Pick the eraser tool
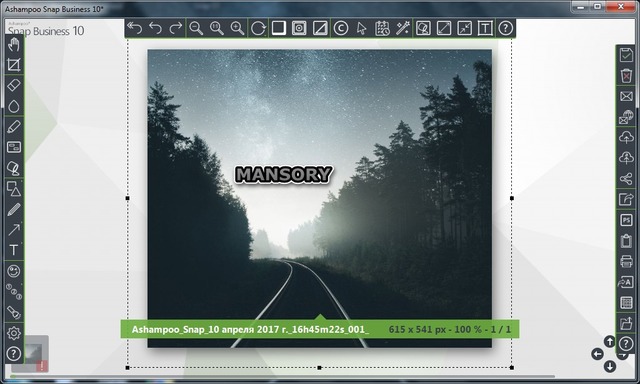The height and width of the screenshot is (384, 640). (13, 85)
